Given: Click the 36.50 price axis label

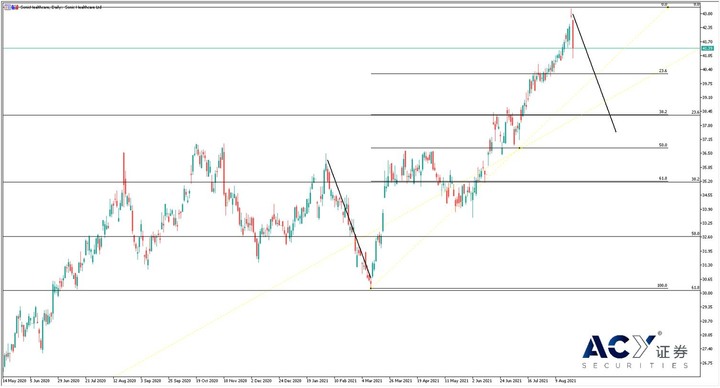Looking at the screenshot, I should click(x=707, y=153).
